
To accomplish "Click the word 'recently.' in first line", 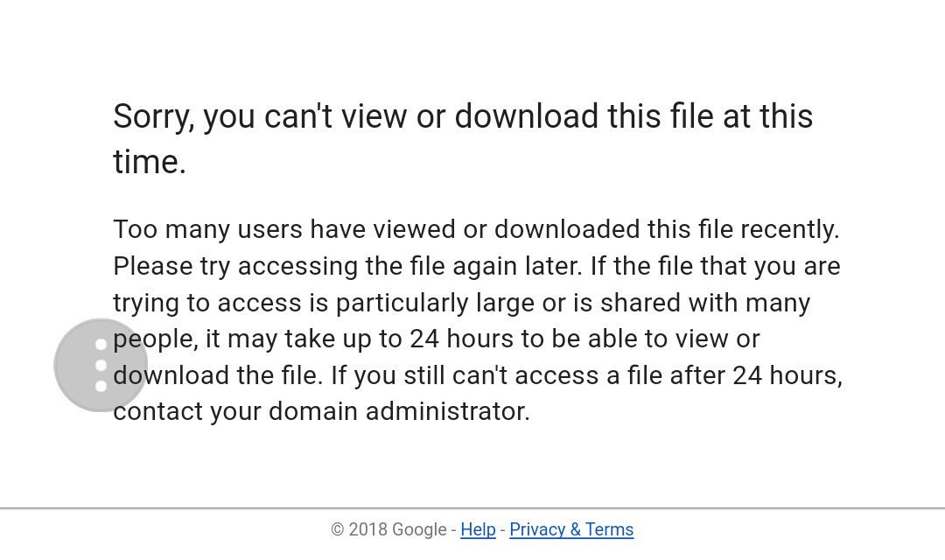I will 789,229.
